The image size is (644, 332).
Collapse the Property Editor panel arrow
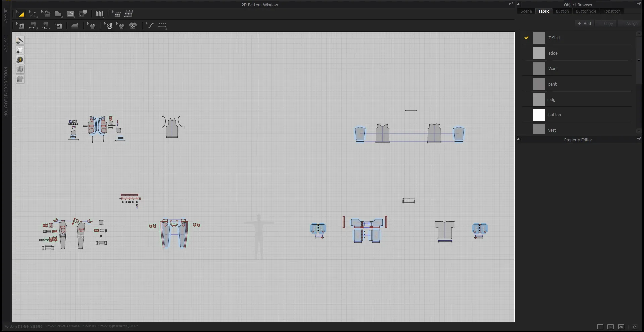click(x=518, y=139)
